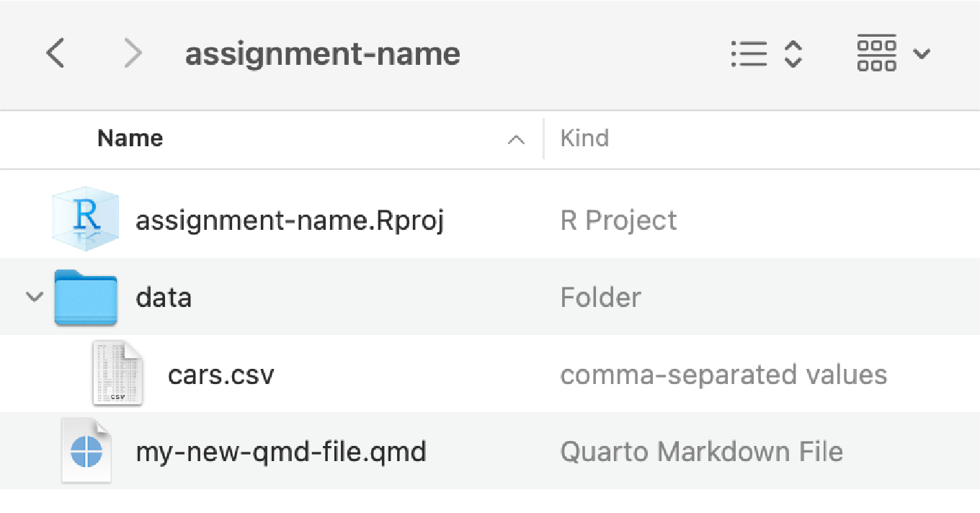980x513 pixels.
Task: Select the Quarto qmd file icon
Action: click(x=86, y=451)
